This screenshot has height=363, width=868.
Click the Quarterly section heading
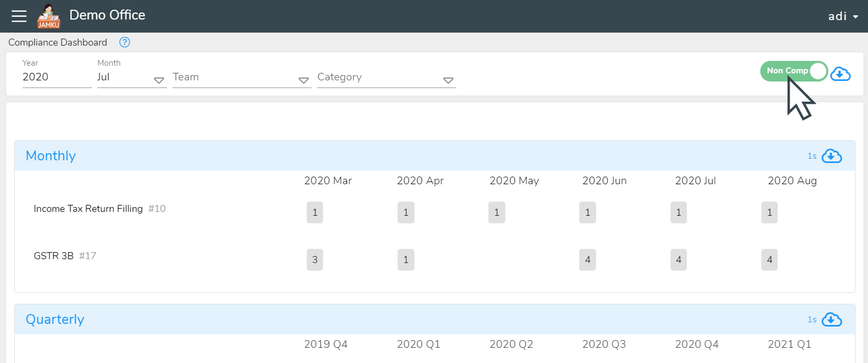[55, 320]
